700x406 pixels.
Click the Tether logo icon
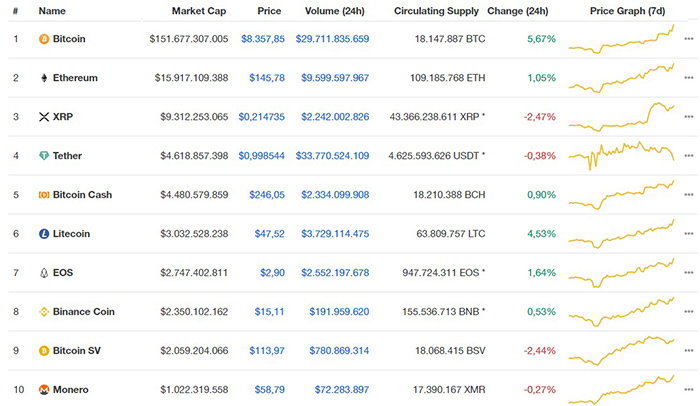pos(44,156)
